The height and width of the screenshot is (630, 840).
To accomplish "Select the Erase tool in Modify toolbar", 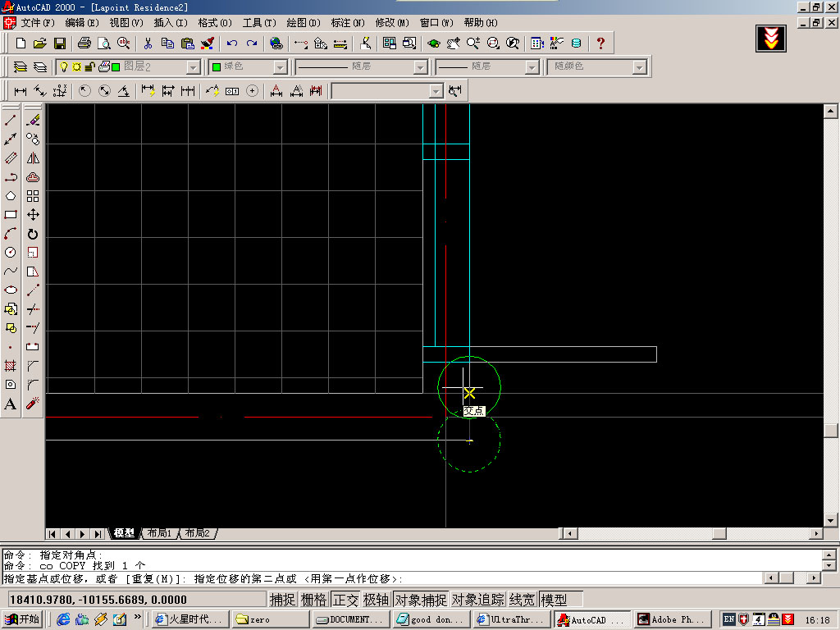I will 33,121.
